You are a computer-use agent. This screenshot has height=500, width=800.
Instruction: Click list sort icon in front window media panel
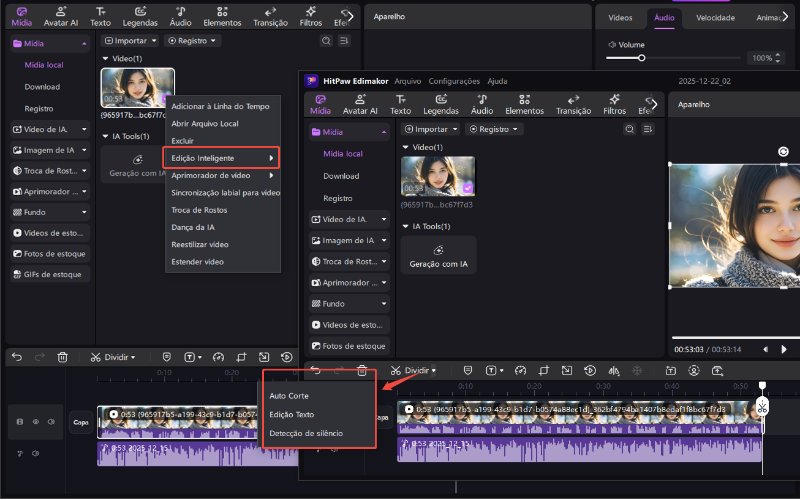pos(647,129)
